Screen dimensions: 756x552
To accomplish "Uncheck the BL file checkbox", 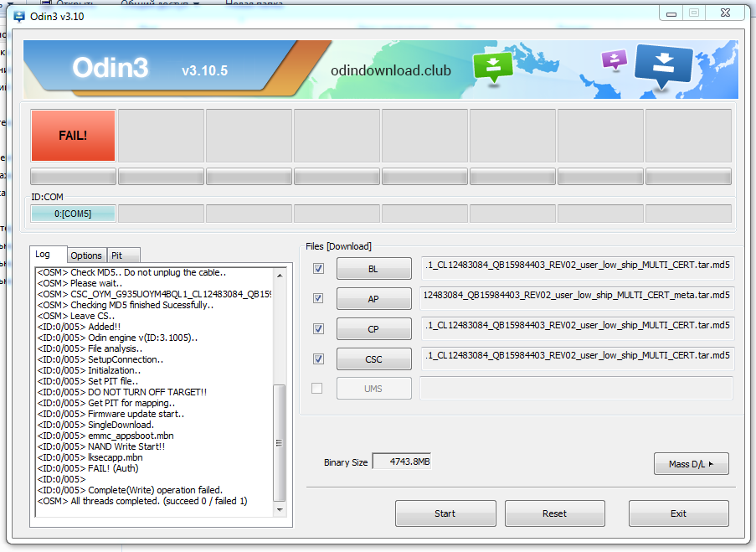I will point(318,268).
